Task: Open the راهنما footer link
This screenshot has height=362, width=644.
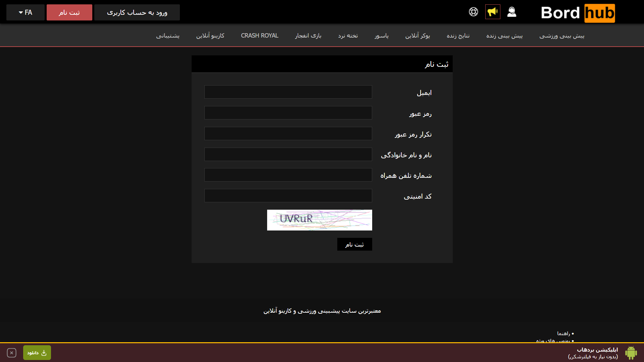Action: click(563, 333)
